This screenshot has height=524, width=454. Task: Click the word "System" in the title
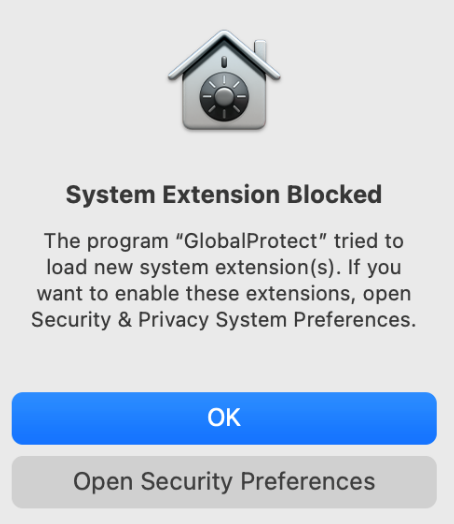[111, 195]
